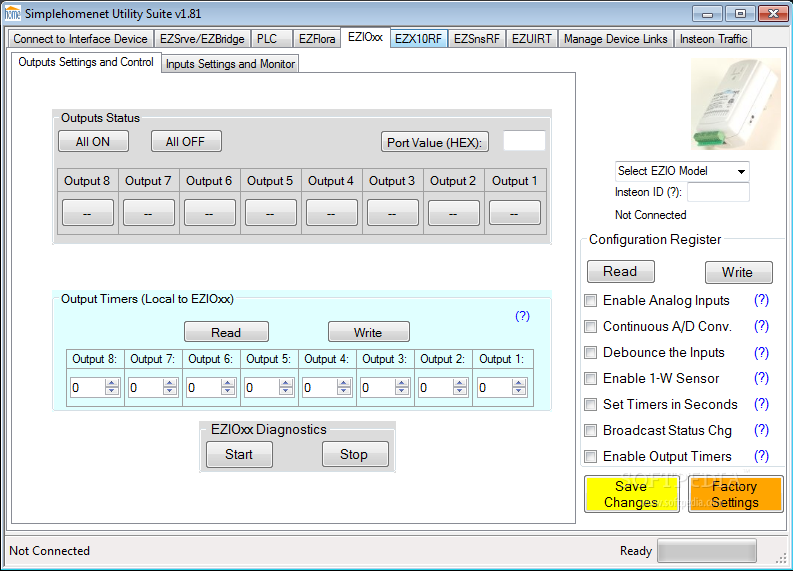Stop EZIOxx Diagnostics
This screenshot has width=793, height=571.
click(355, 454)
